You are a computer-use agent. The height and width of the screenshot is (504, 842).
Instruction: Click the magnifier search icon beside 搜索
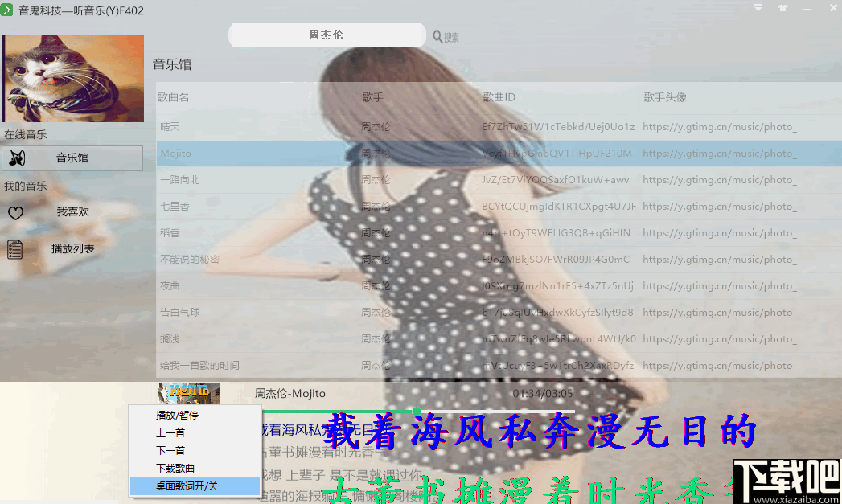(436, 36)
